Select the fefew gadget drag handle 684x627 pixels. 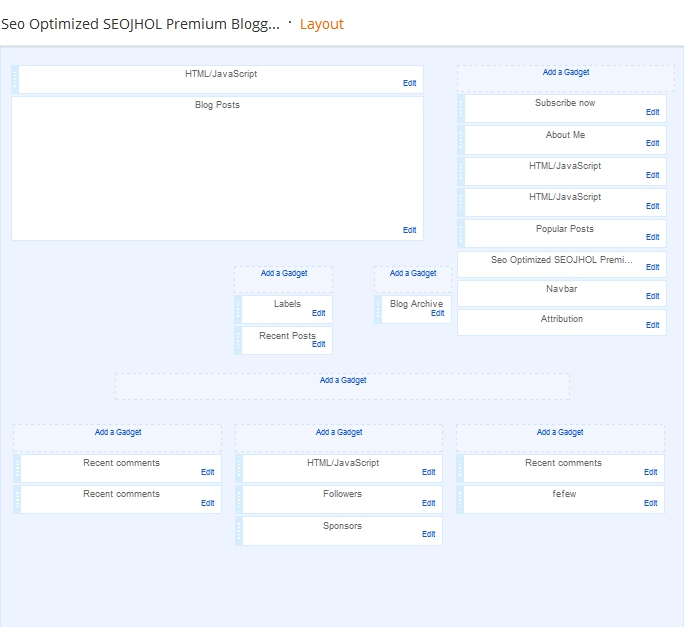(x=460, y=499)
